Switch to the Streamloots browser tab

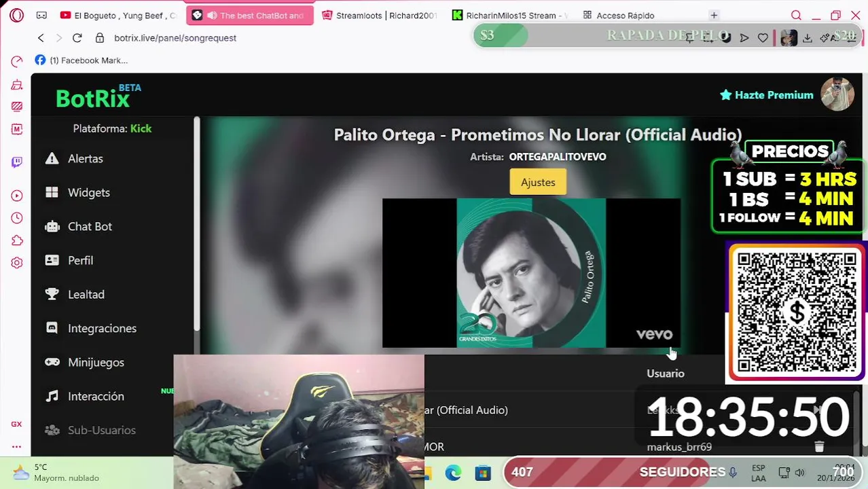point(379,15)
